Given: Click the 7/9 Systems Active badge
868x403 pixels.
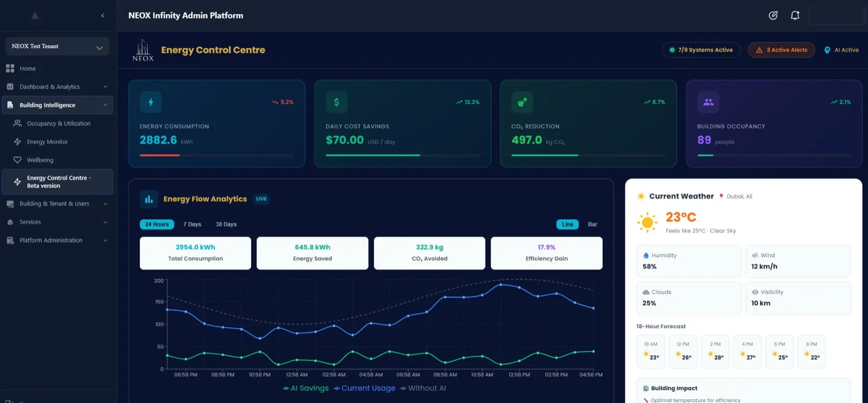Looking at the screenshot, I should tap(701, 50).
